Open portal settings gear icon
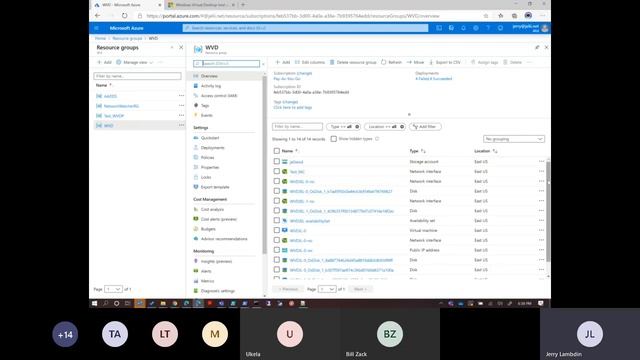640x360 pixels. [x=476, y=28]
